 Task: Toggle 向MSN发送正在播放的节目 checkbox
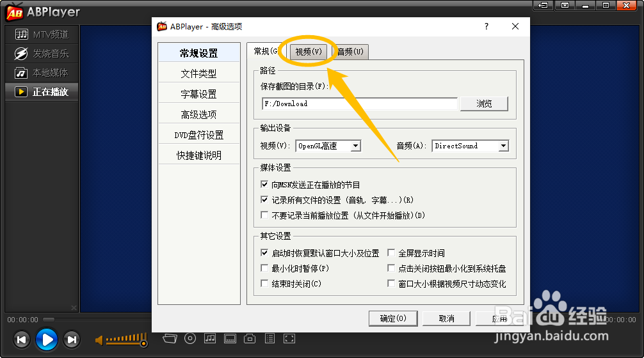point(264,185)
